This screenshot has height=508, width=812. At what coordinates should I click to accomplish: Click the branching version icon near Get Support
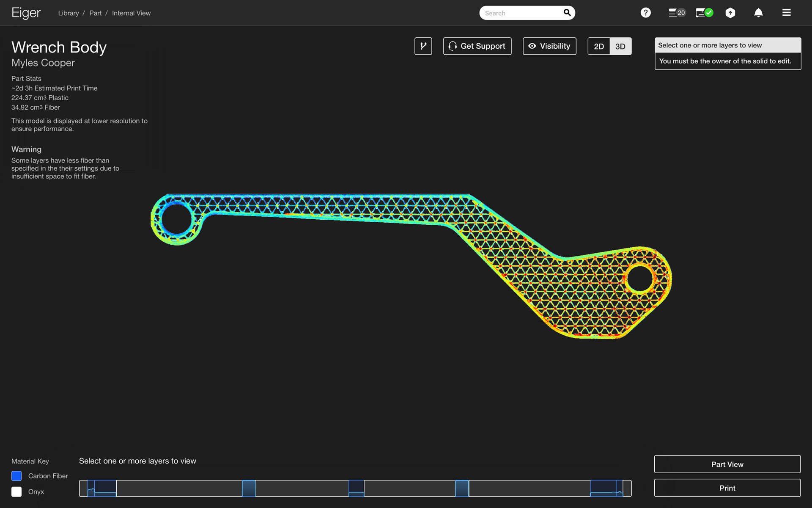(x=422, y=46)
